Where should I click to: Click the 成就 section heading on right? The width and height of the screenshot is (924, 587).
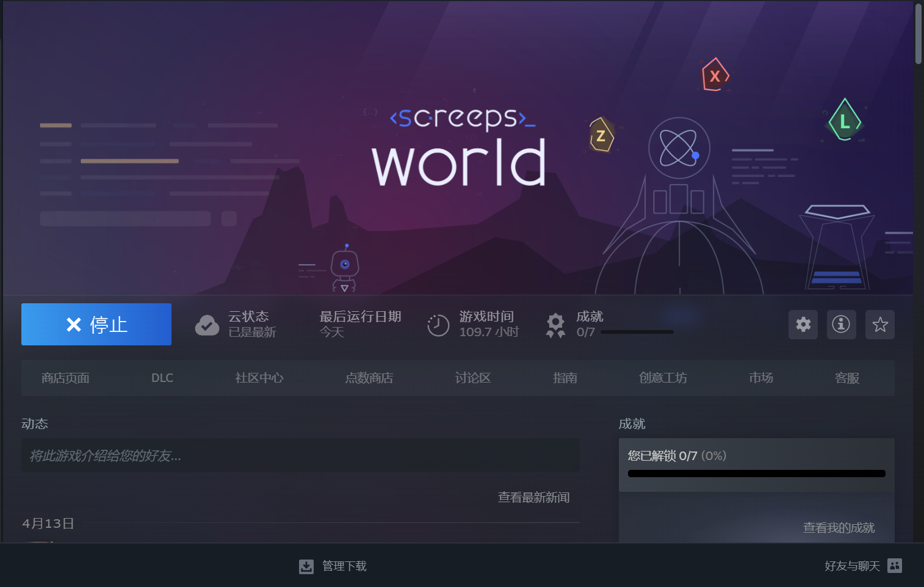pos(632,423)
